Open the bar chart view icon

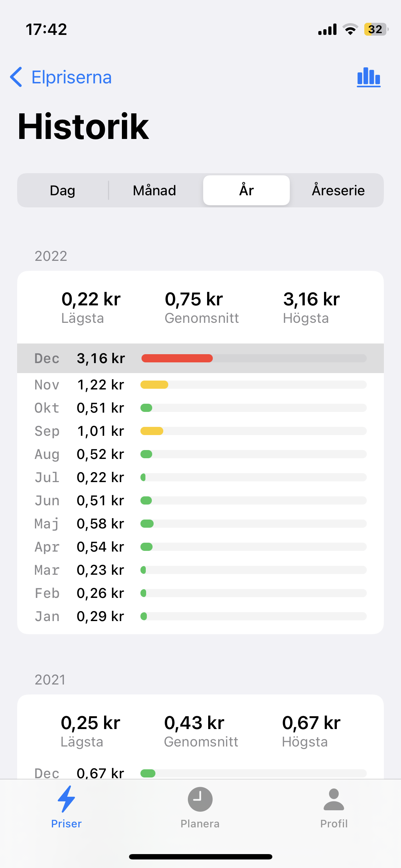369,77
